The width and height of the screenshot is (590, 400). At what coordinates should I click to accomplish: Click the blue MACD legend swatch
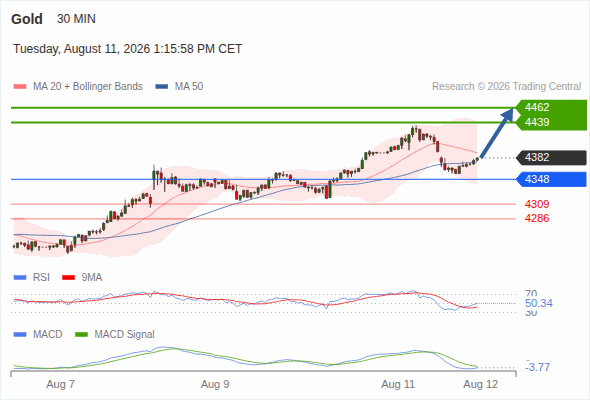[20, 335]
